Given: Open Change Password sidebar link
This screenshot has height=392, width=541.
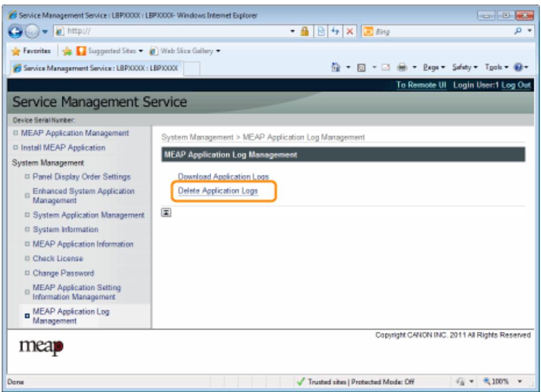Looking at the screenshot, I should point(63,273).
